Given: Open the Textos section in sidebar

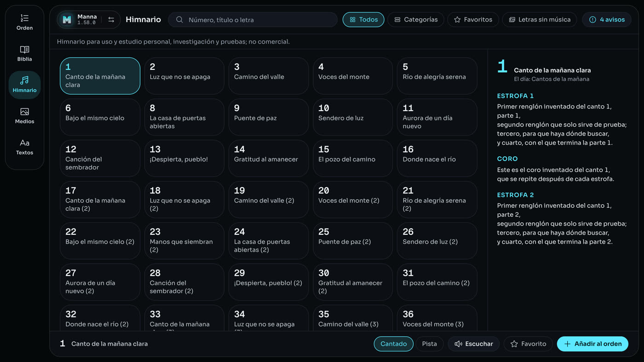Looking at the screenshot, I should [24, 147].
